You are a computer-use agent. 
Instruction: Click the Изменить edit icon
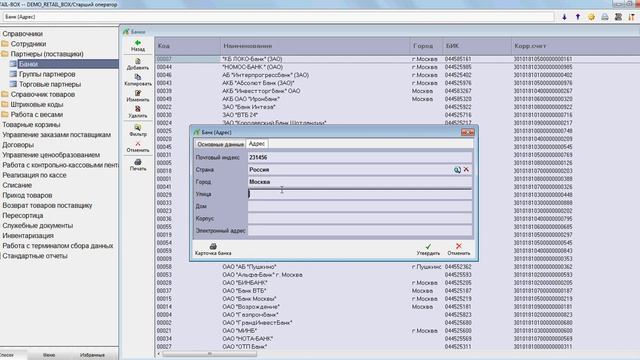[138, 93]
